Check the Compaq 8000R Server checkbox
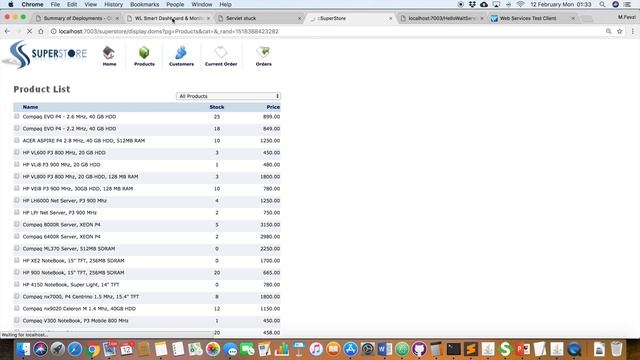Screen dimensions: 640x360 tap(17, 224)
